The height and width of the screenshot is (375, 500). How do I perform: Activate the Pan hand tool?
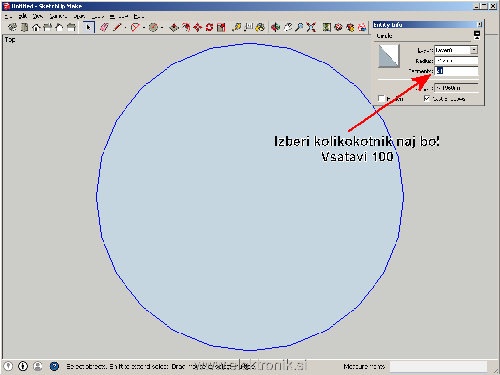(x=288, y=27)
